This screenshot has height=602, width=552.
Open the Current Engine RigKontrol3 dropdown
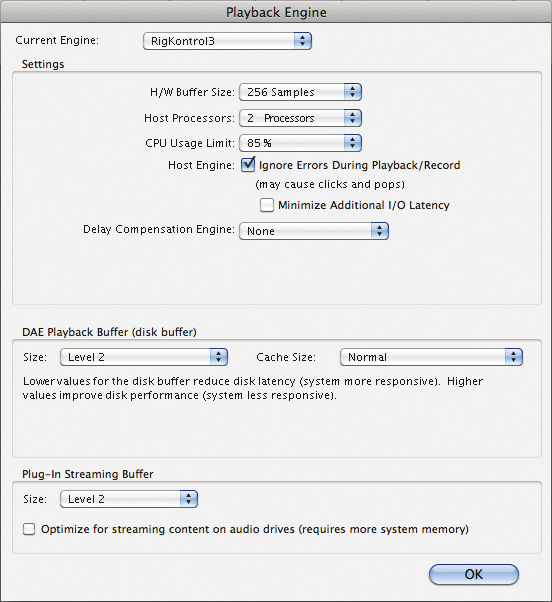coord(227,41)
